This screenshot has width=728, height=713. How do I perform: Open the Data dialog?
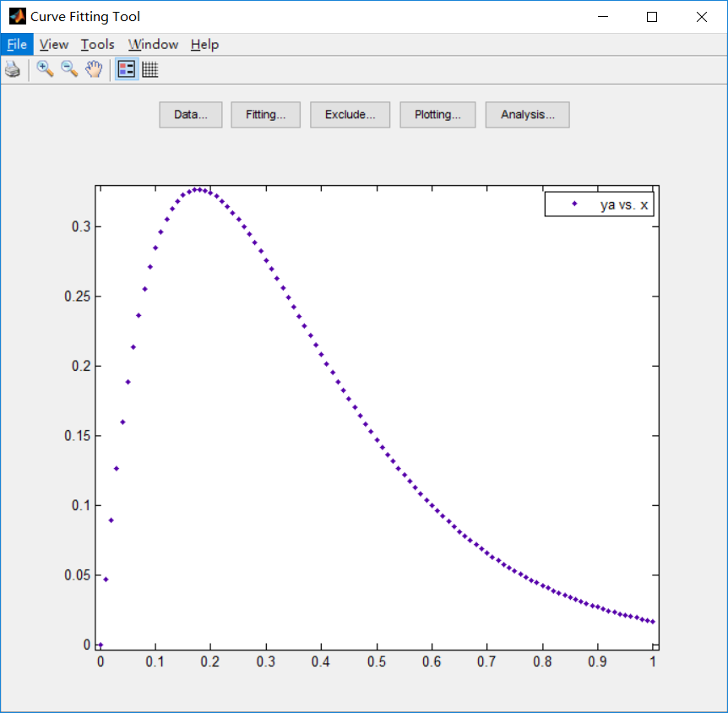click(x=190, y=114)
